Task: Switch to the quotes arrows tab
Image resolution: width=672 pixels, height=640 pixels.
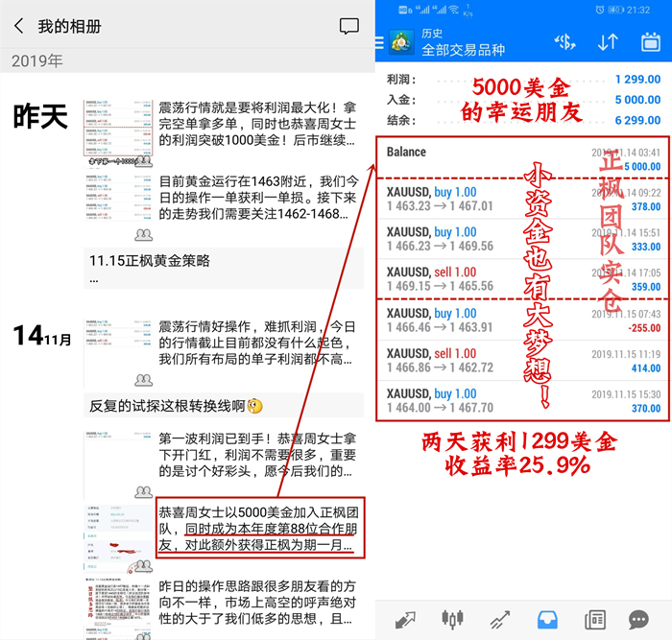Action: pos(403,619)
